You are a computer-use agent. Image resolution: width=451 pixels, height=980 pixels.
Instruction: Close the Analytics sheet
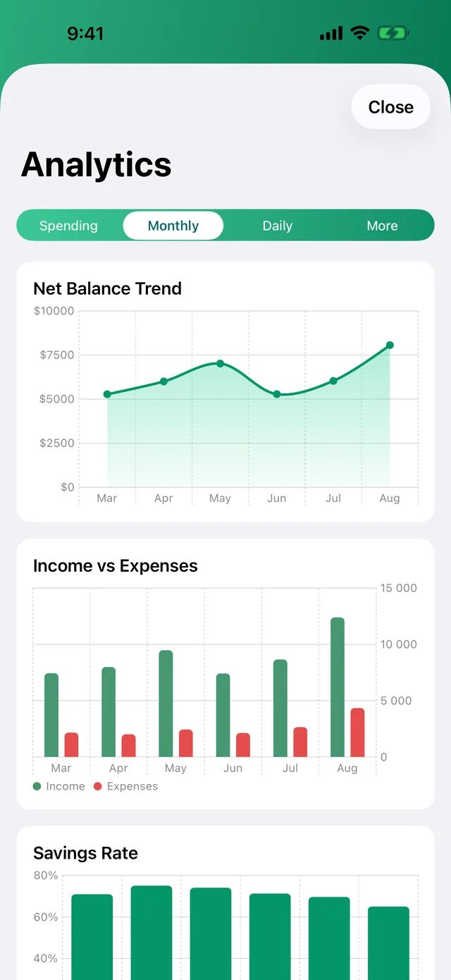pyautogui.click(x=391, y=107)
